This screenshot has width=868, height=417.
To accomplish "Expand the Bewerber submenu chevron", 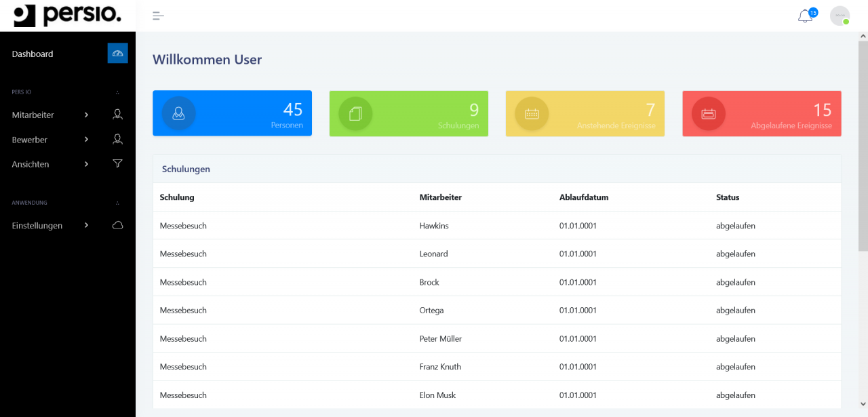I will point(86,139).
